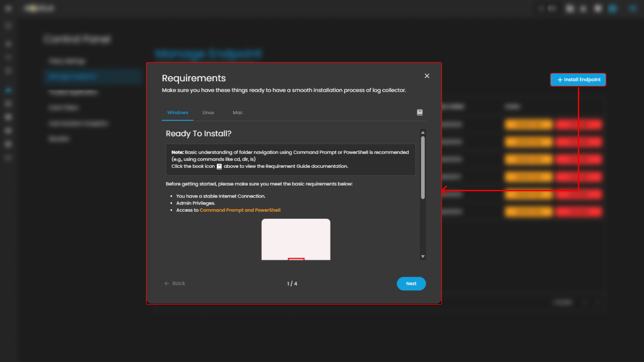Switch to the Windows tab
Viewport: 644px width, 362px height.
pyautogui.click(x=178, y=113)
